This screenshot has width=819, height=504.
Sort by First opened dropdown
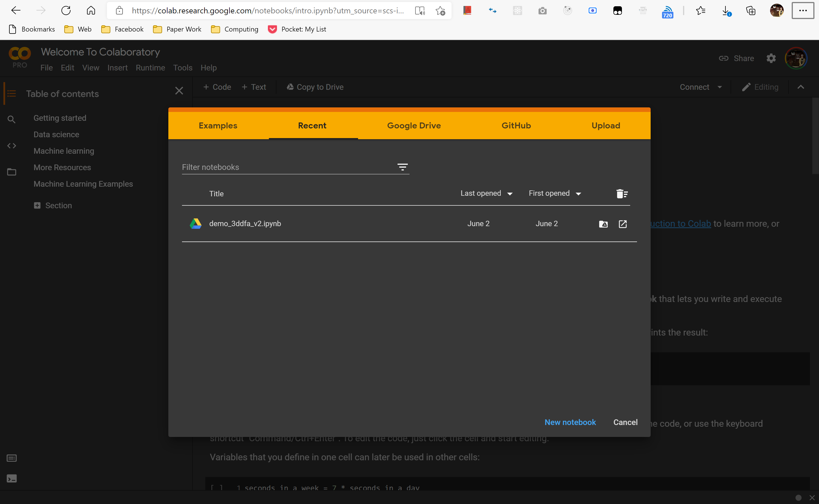pyautogui.click(x=555, y=193)
